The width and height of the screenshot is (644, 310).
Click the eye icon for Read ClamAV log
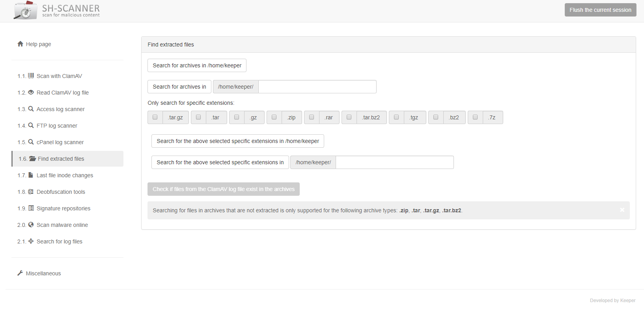point(31,92)
